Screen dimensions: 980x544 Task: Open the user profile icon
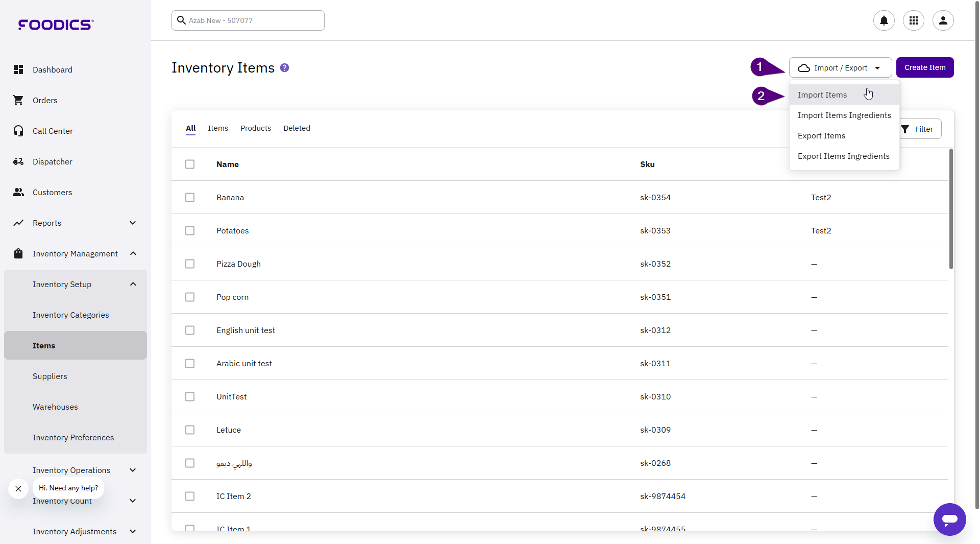click(943, 20)
